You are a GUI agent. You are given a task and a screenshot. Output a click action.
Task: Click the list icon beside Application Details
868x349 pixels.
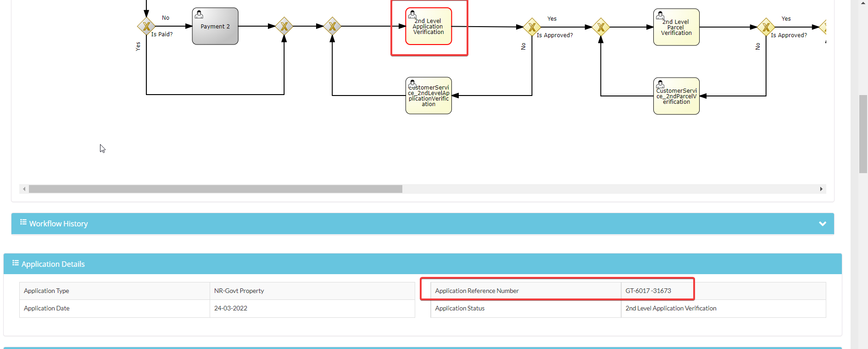click(x=16, y=263)
